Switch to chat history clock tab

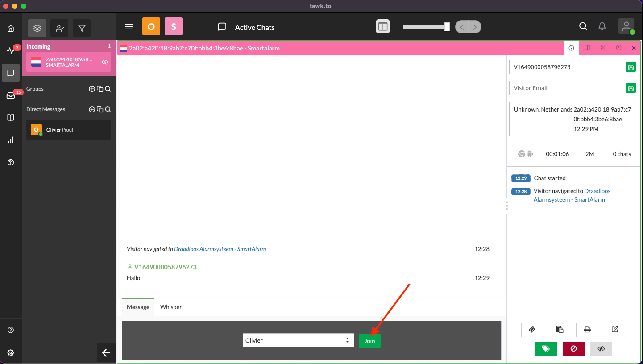coord(618,48)
